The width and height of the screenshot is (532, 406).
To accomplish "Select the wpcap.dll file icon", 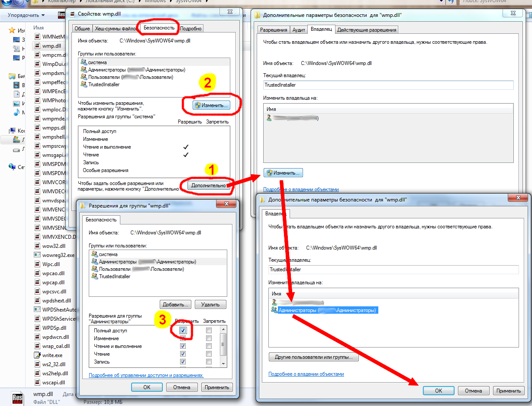I will (38, 283).
